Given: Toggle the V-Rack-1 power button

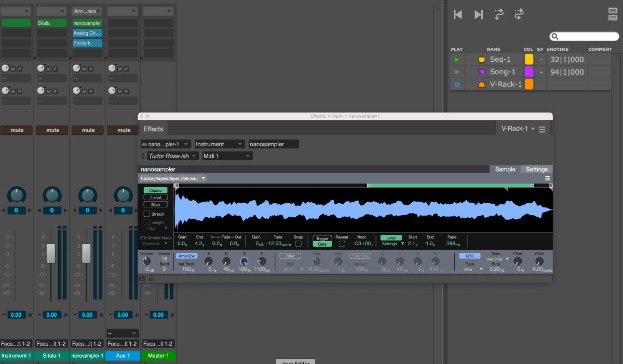Looking at the screenshot, I should [x=456, y=83].
